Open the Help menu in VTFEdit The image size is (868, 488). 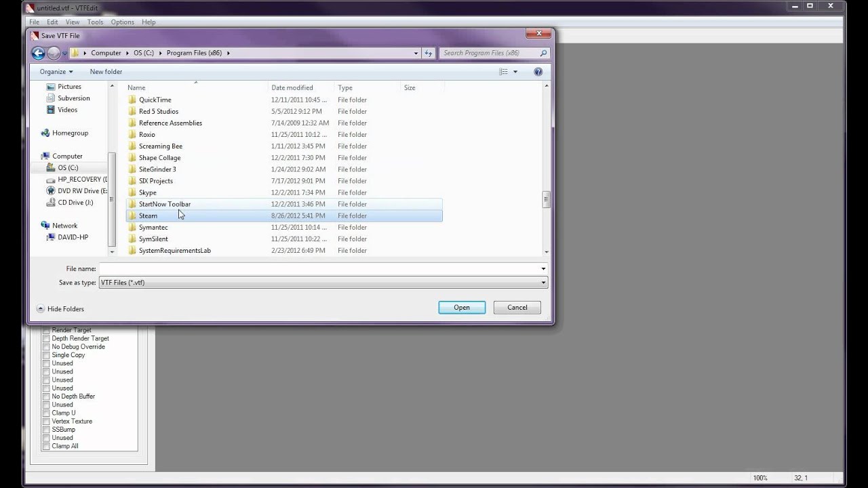pyautogui.click(x=149, y=22)
